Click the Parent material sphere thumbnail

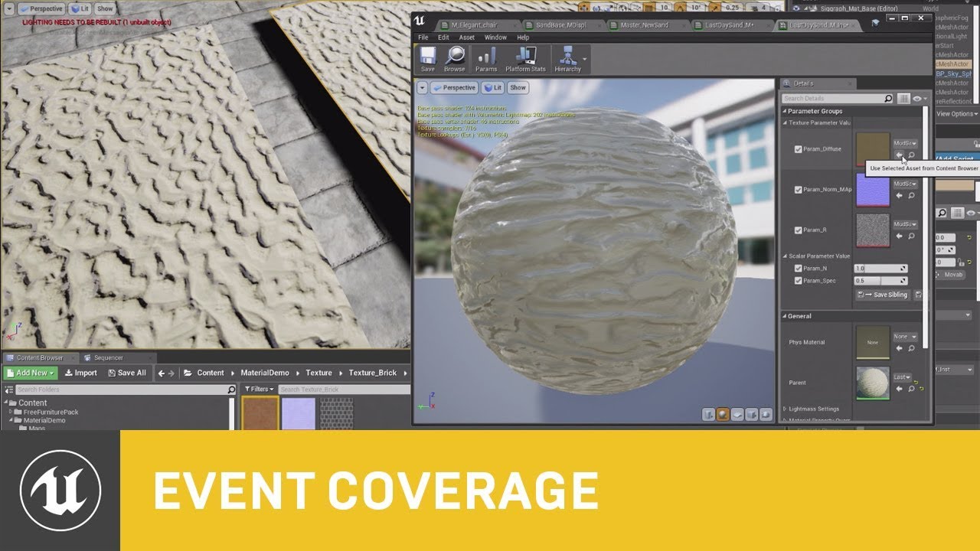coord(873,383)
